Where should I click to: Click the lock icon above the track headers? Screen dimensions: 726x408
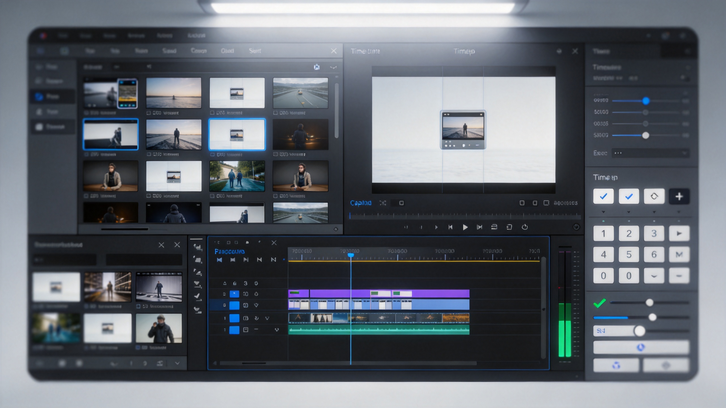click(x=235, y=283)
